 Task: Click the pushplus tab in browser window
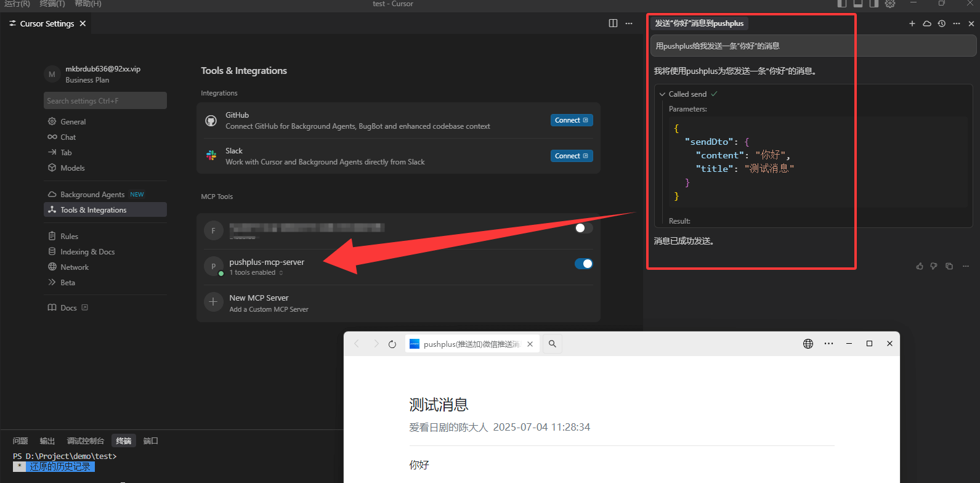[472, 344]
